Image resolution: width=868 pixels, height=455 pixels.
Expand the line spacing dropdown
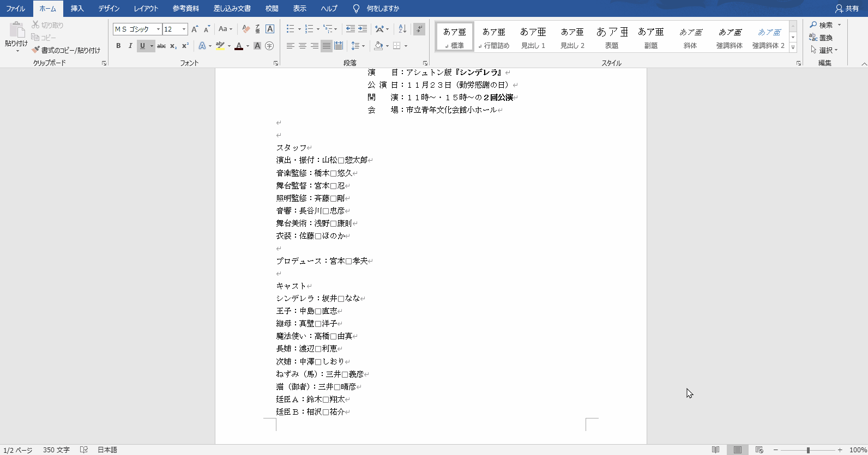coord(364,46)
